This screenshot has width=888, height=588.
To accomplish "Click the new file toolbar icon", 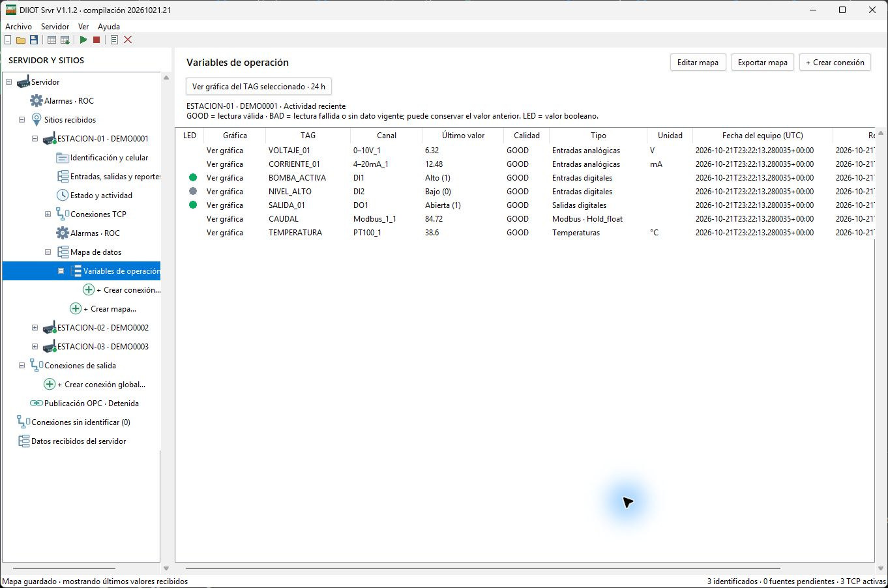I will point(8,40).
